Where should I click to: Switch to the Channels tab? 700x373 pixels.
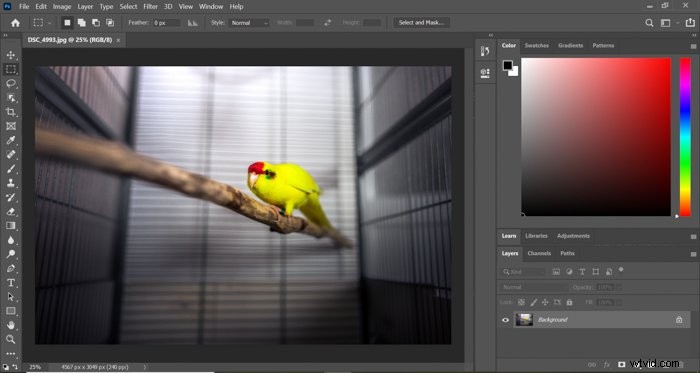pos(539,253)
